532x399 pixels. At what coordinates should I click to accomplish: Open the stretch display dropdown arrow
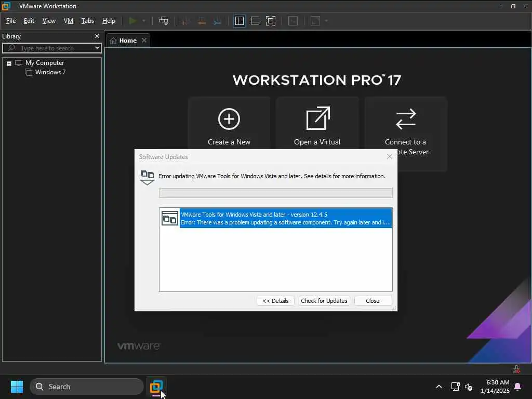click(326, 21)
